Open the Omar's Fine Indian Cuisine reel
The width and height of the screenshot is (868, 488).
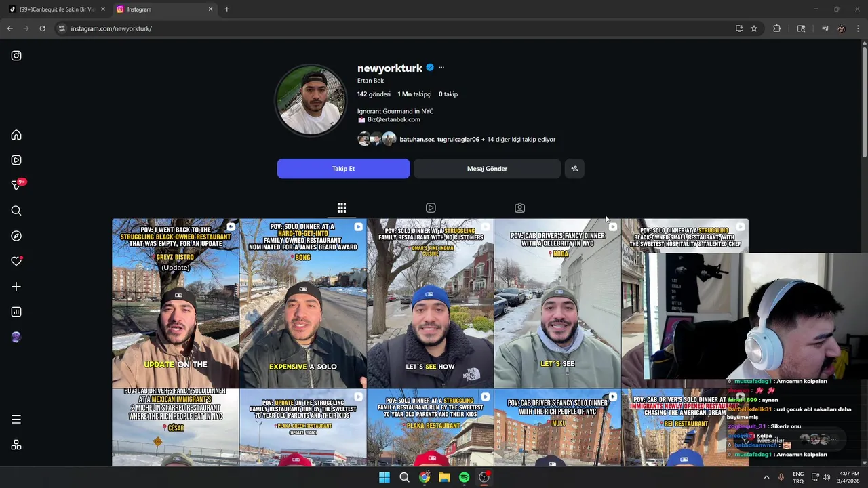pyautogui.click(x=430, y=303)
